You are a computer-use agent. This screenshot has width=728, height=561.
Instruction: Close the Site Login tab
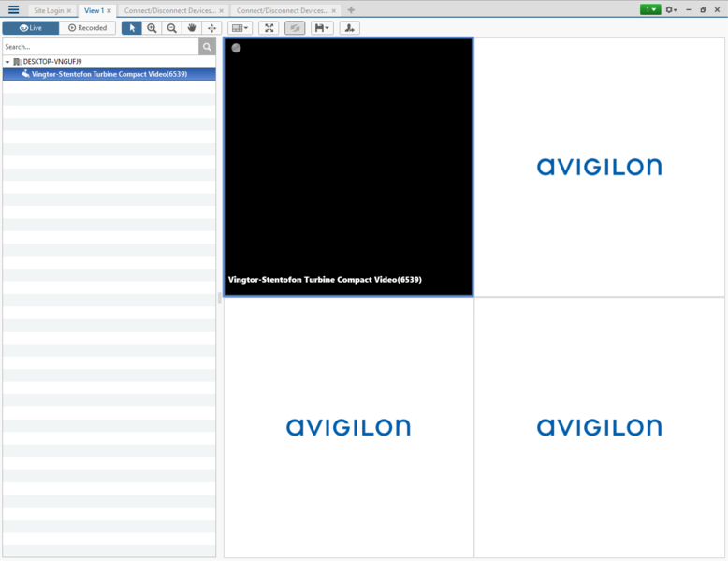68,10
